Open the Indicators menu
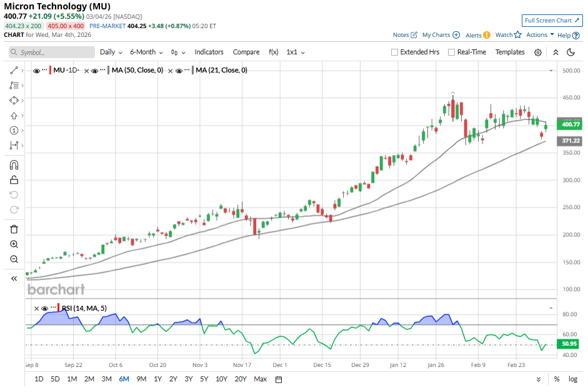This screenshot has width=588, height=392. pyautogui.click(x=209, y=53)
